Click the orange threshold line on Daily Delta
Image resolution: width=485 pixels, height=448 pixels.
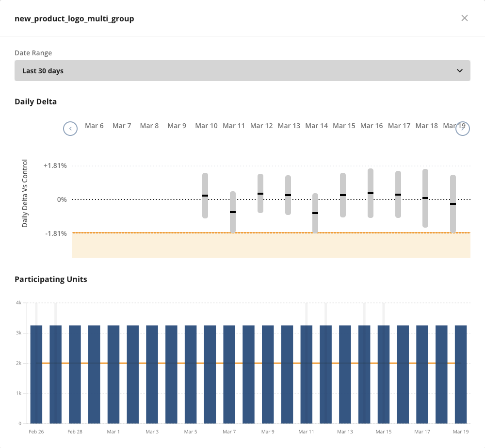coord(271,232)
